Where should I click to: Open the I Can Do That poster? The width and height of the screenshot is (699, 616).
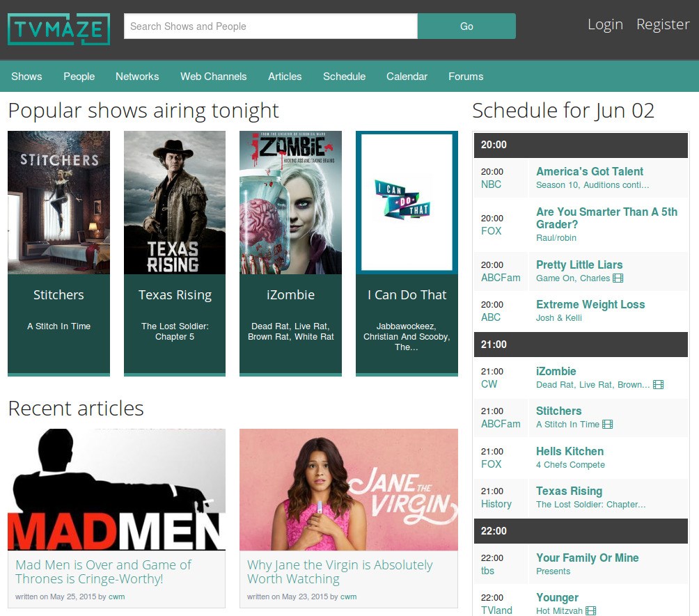tap(407, 203)
